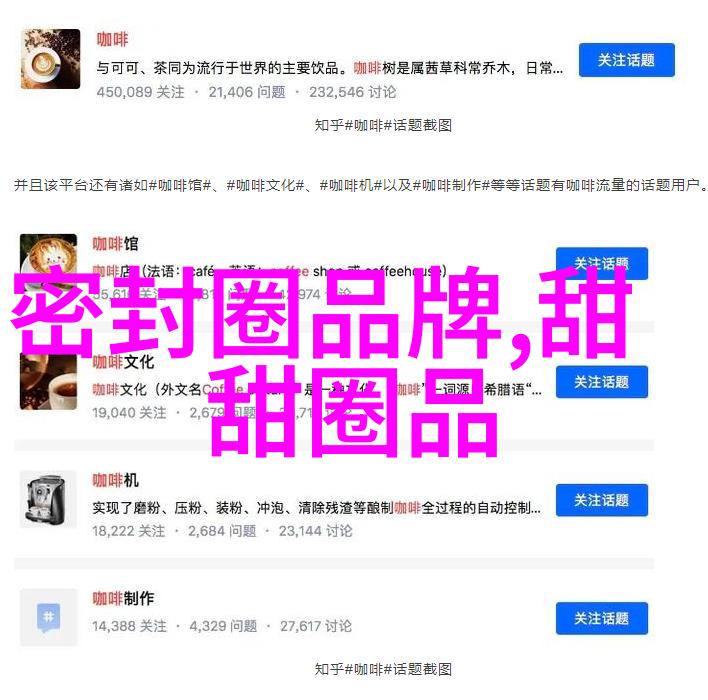Click the 关注话题 button for 咖啡文化 topic
This screenshot has height=700, width=708.
point(601,382)
